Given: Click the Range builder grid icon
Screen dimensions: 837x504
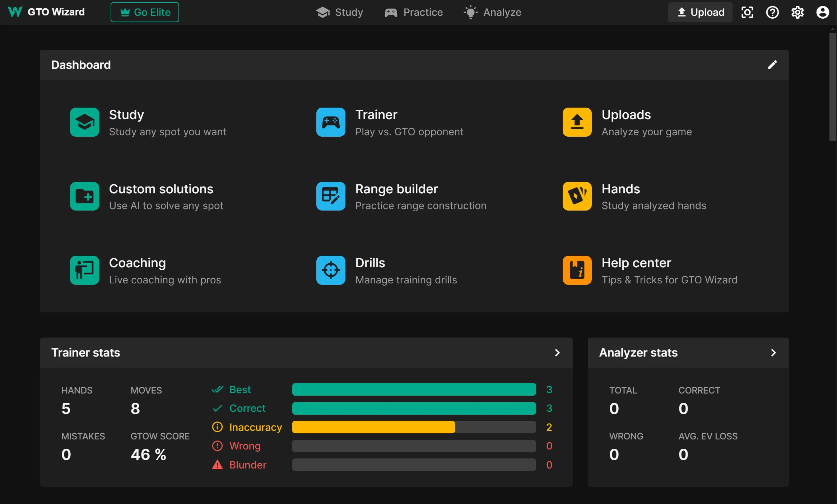Looking at the screenshot, I should click(331, 196).
